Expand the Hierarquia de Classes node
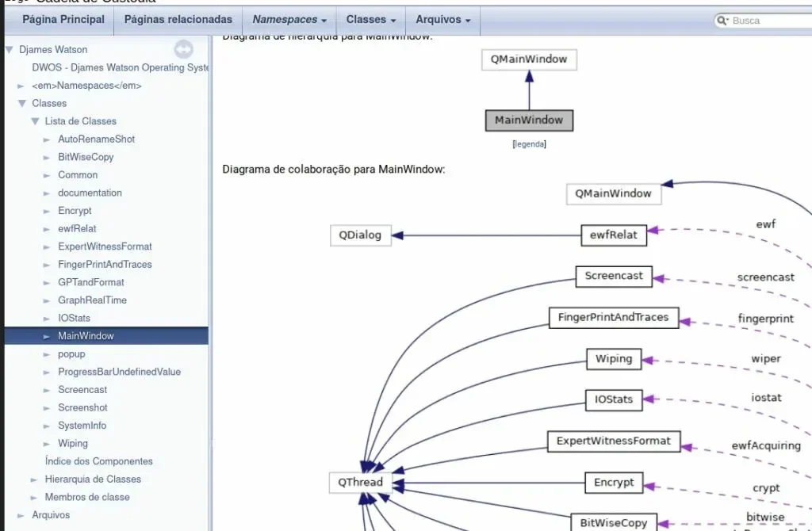The width and height of the screenshot is (812, 531). point(33,479)
